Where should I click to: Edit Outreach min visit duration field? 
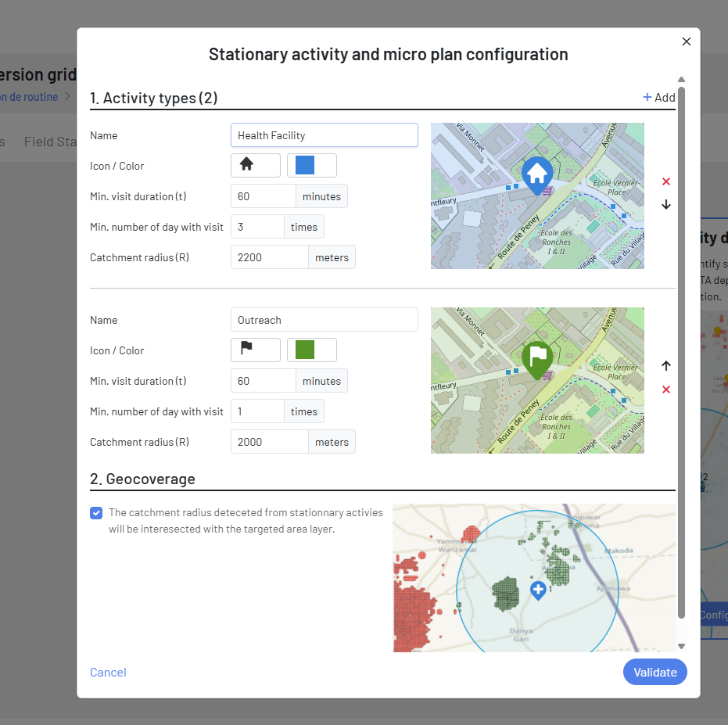tap(264, 380)
